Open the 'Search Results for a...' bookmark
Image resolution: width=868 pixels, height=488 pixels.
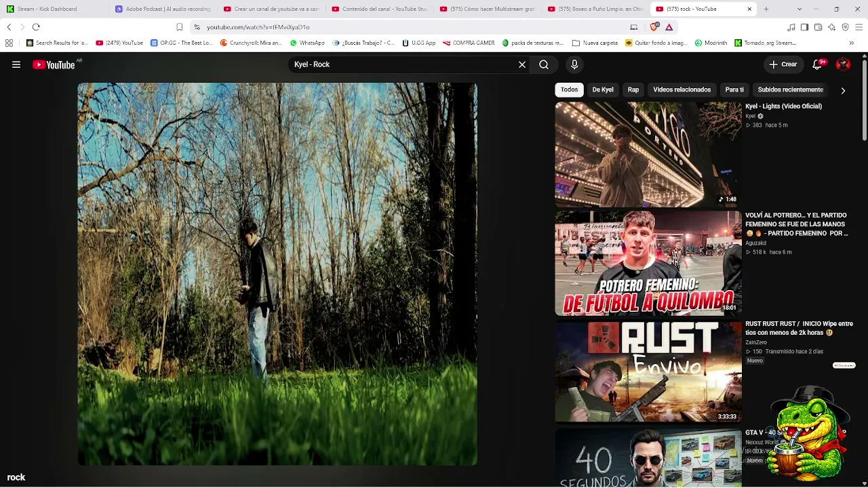pos(57,43)
